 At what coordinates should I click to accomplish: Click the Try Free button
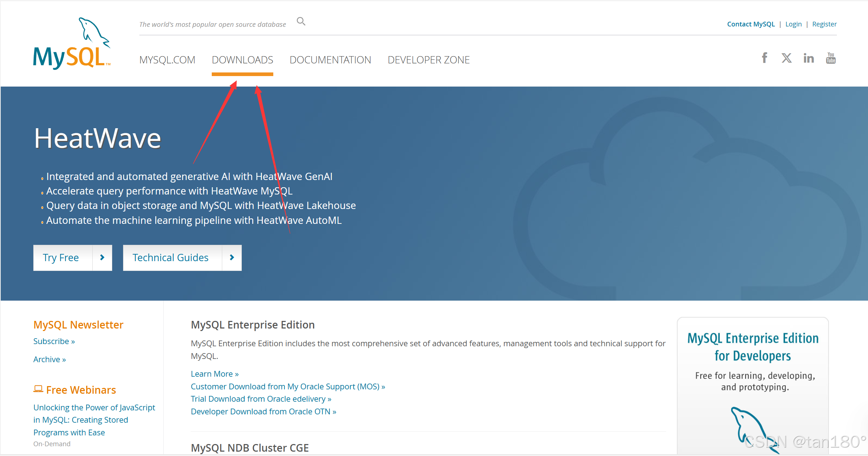72,258
